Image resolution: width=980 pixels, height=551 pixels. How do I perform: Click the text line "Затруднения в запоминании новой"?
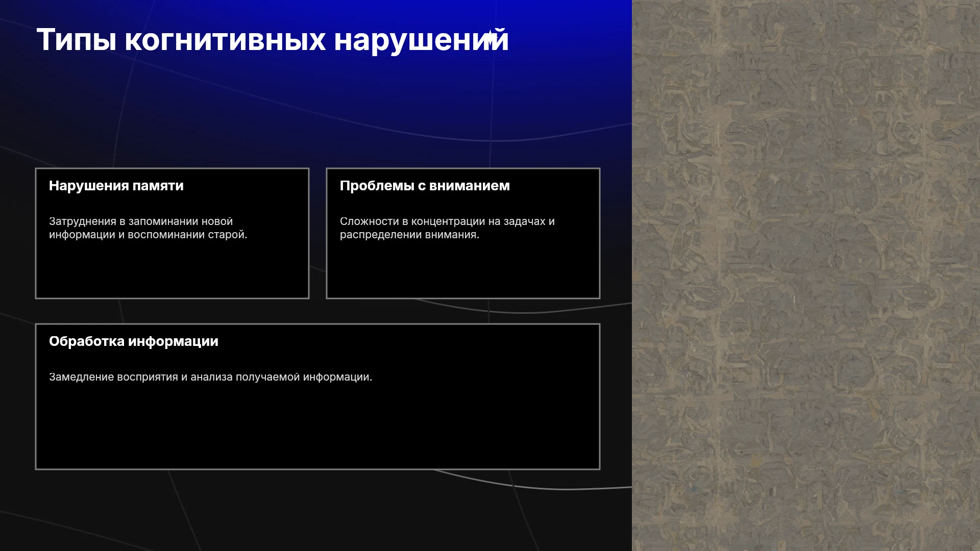coord(141,221)
